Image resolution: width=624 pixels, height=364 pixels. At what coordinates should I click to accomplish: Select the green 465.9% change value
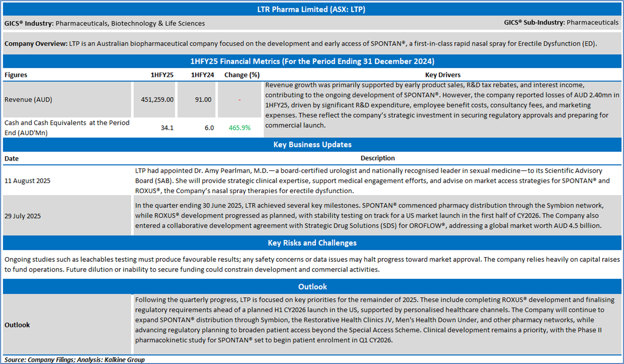click(x=239, y=128)
